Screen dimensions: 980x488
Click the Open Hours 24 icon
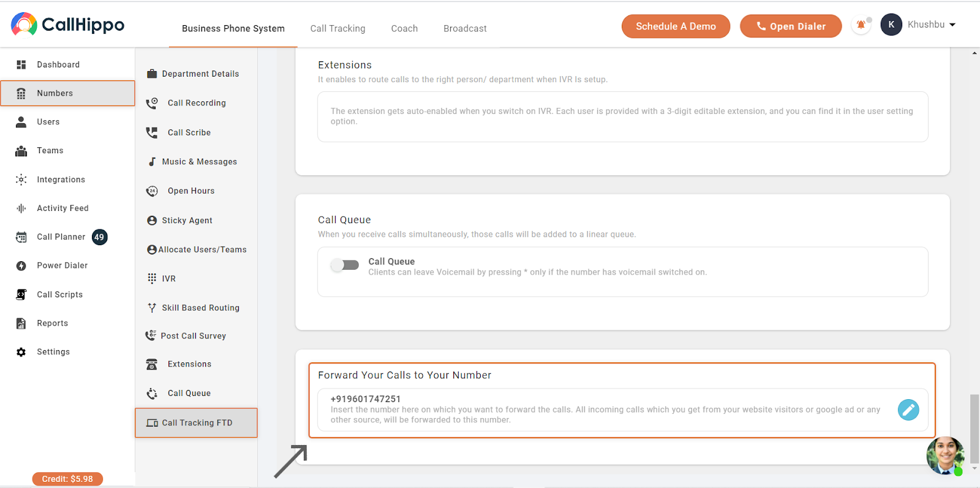point(152,191)
